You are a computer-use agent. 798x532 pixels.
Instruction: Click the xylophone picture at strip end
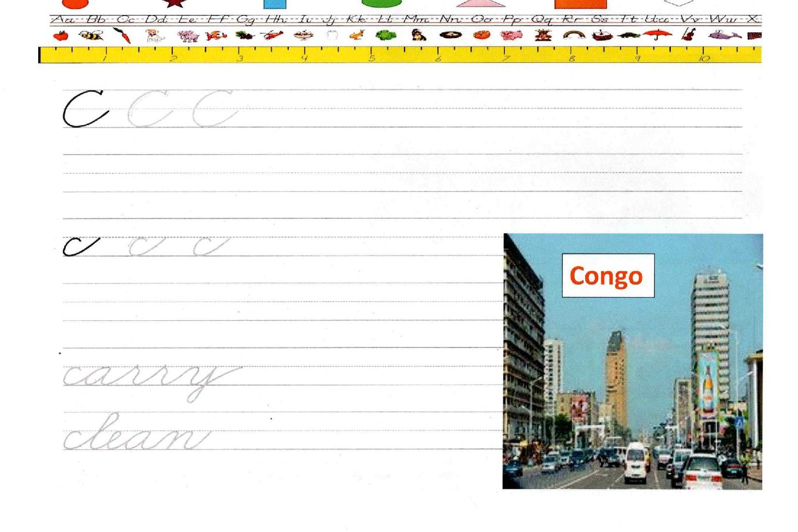[754, 36]
